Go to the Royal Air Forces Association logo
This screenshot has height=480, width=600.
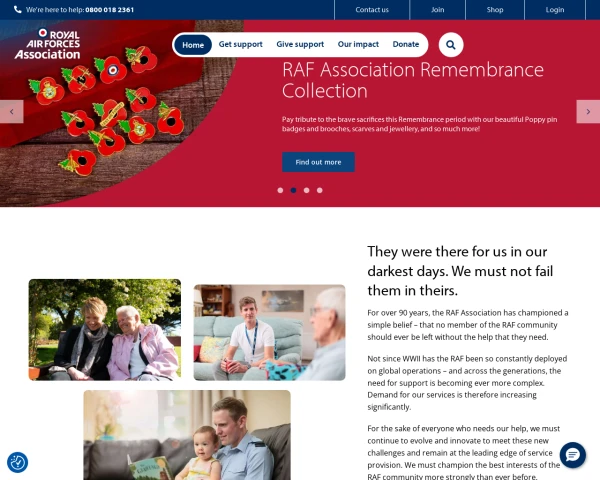click(x=47, y=44)
